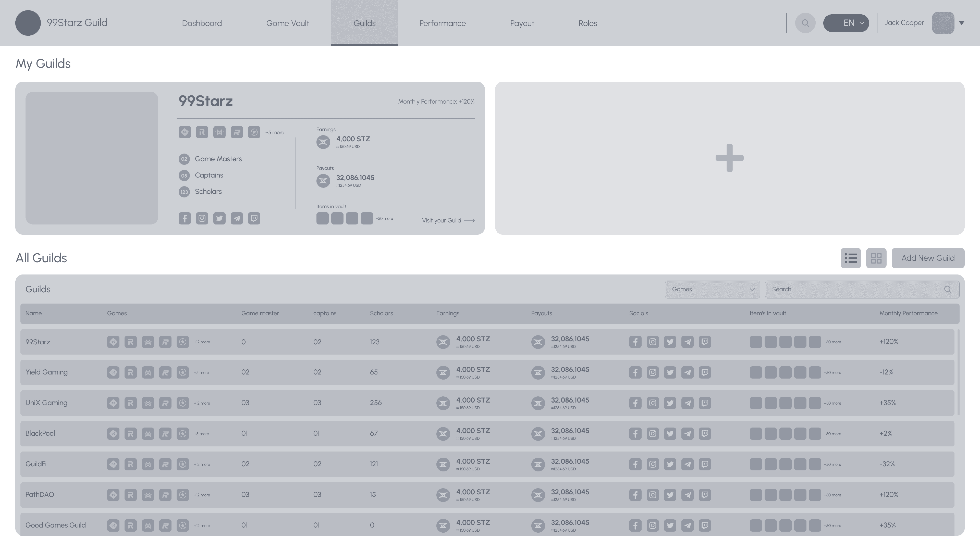This screenshot has width=980, height=551.
Task: Open Twitch from the My Guilds 99Starz card
Action: tap(254, 218)
